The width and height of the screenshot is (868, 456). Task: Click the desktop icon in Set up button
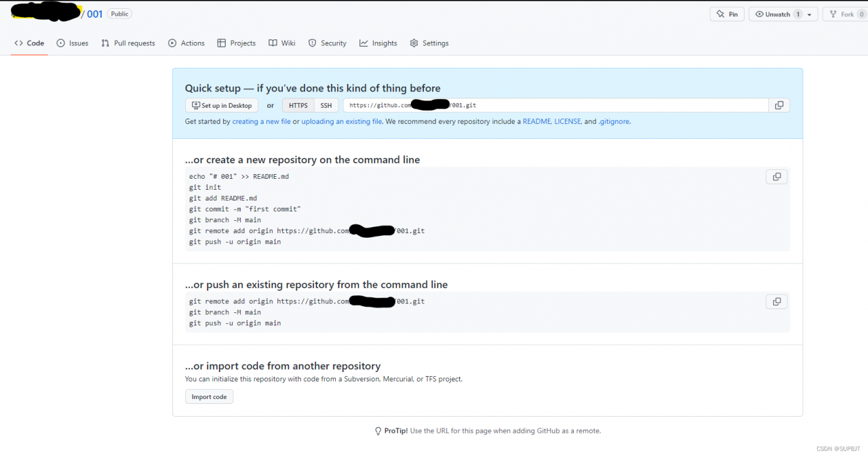(x=196, y=105)
